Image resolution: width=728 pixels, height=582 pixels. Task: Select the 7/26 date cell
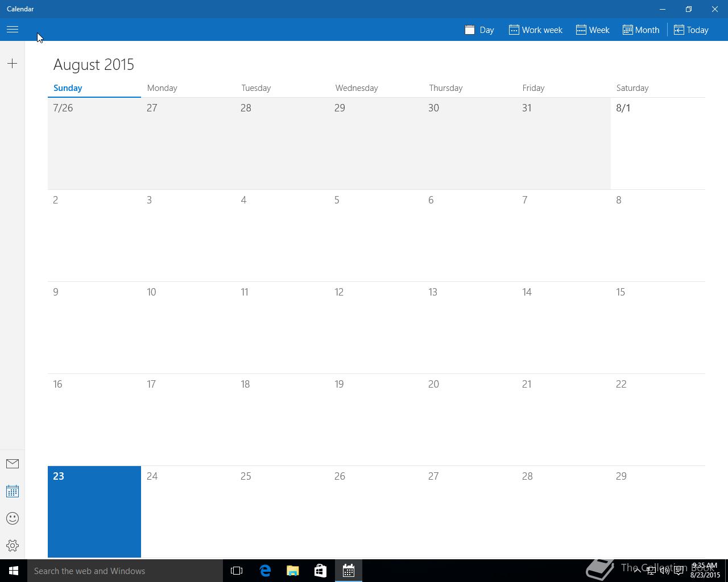94,143
